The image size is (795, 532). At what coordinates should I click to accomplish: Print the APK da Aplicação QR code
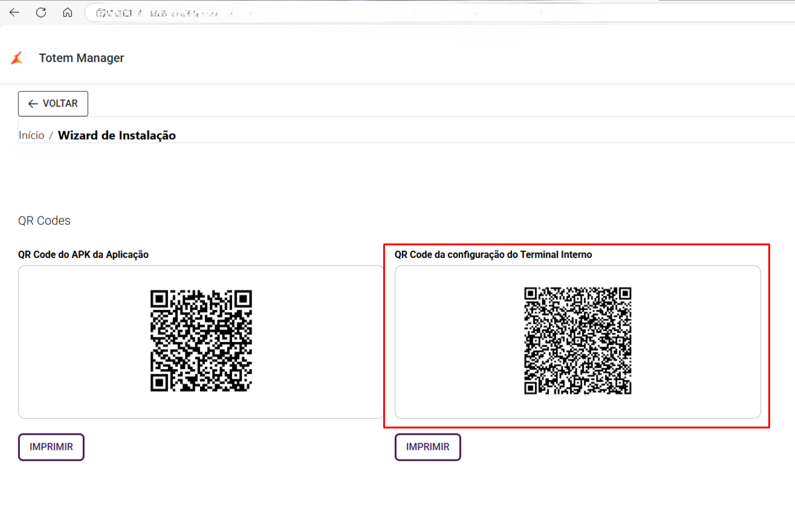click(x=51, y=447)
